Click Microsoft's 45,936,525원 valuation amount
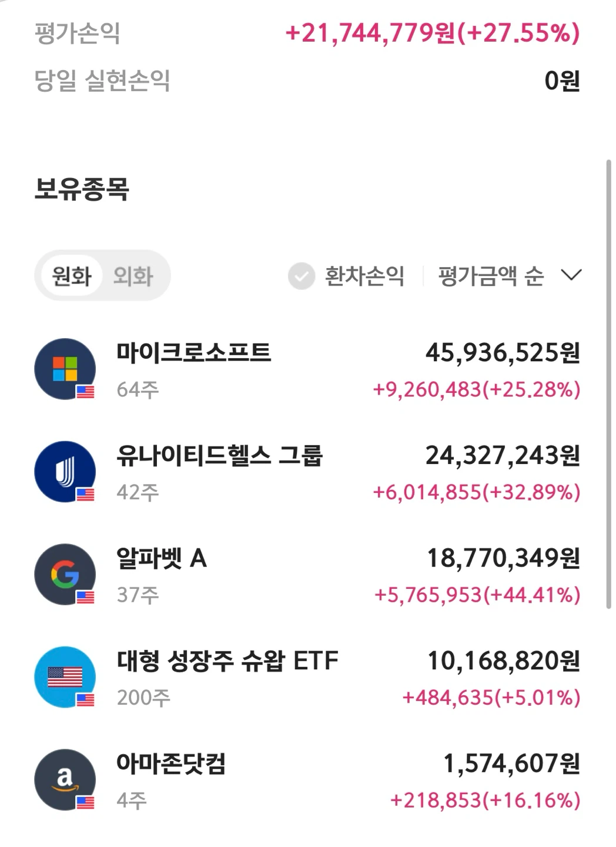The image size is (616, 847). tap(503, 353)
